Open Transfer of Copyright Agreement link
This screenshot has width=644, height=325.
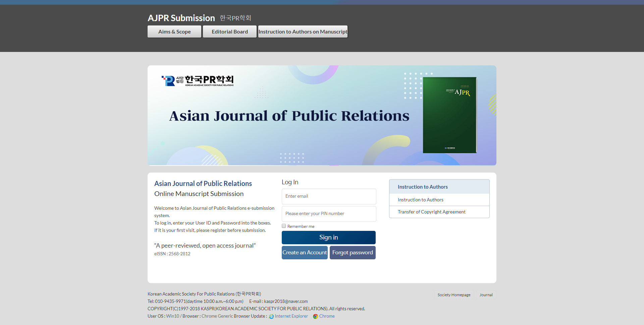click(x=439, y=212)
